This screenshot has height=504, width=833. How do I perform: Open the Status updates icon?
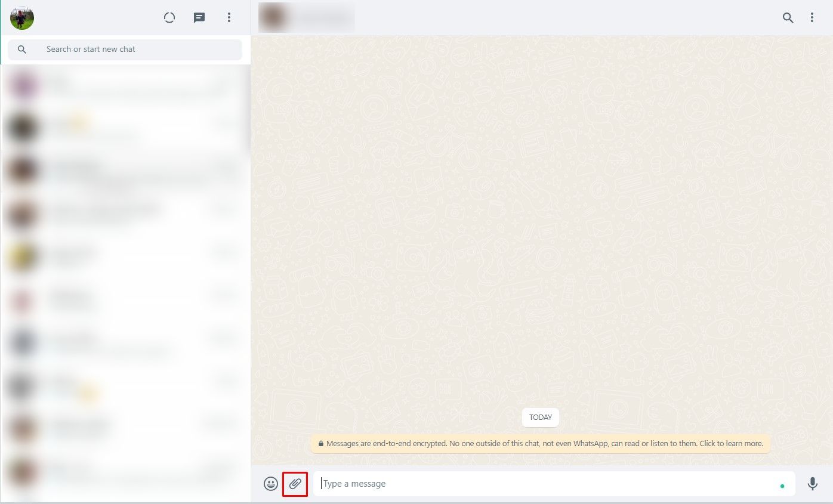click(169, 18)
